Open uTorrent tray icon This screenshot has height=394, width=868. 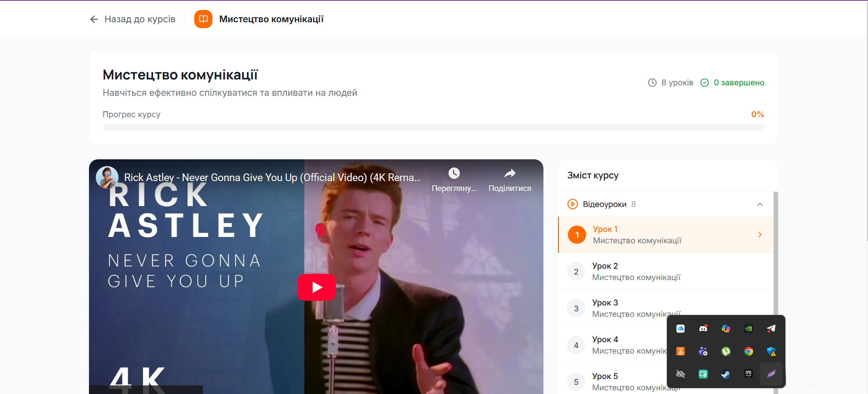pyautogui.click(x=726, y=351)
